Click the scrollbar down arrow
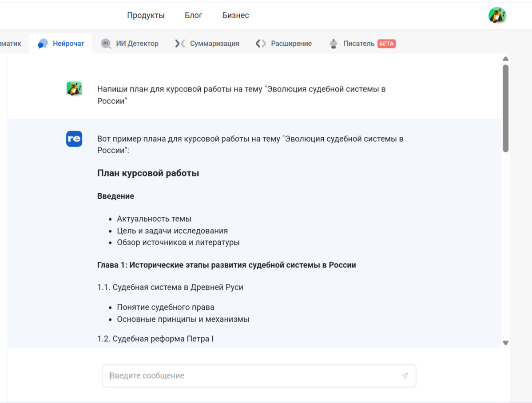Screen dimensions: 532x403 tap(505, 343)
